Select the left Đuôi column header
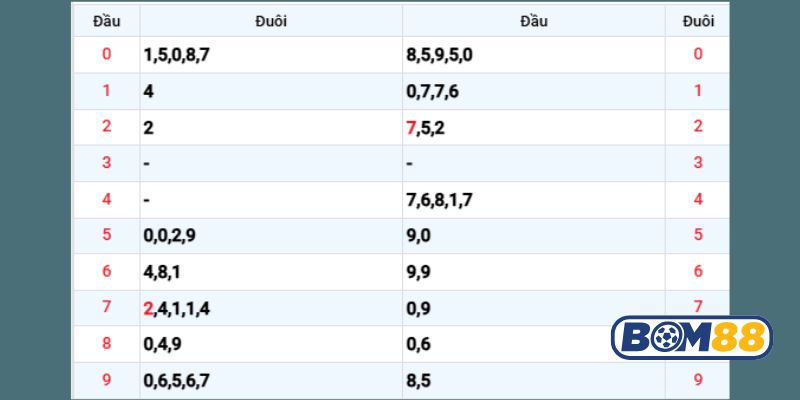 (x=271, y=20)
